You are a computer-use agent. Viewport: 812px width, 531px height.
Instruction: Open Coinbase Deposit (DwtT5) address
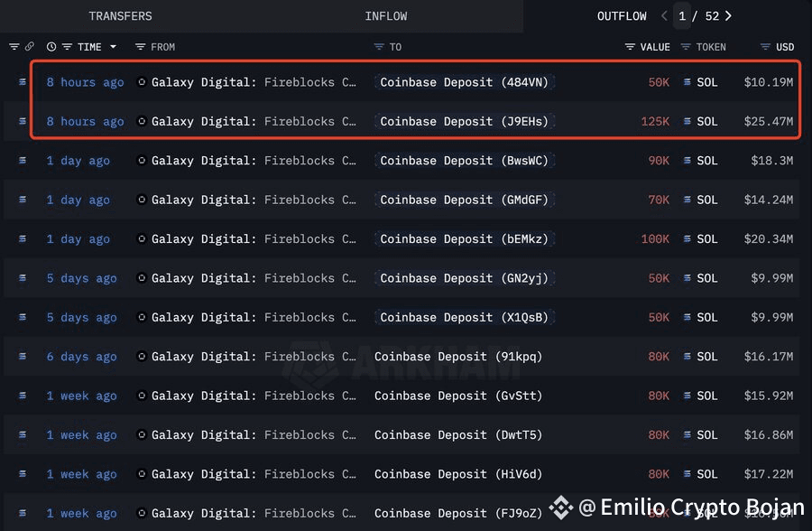(458, 435)
